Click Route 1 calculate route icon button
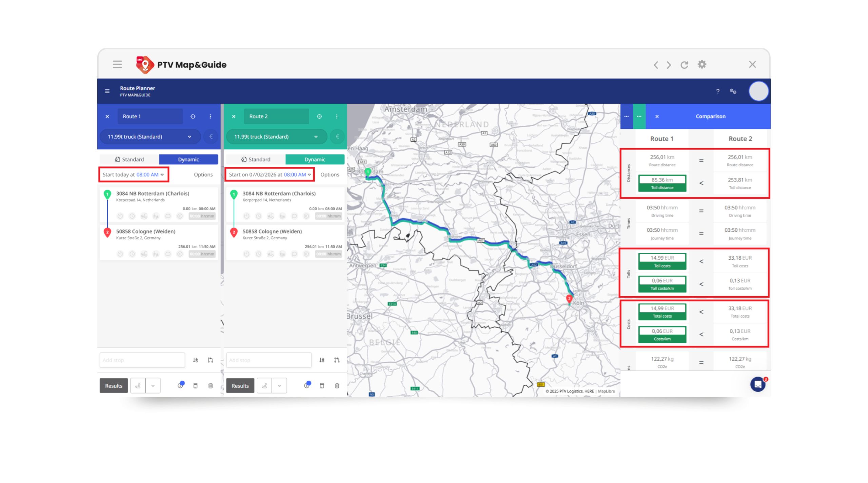 coord(138,386)
